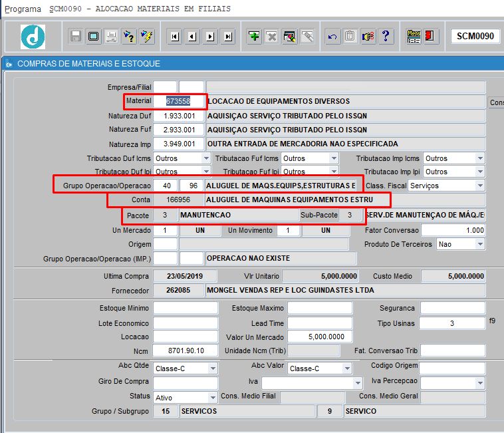The image size is (504, 433).
Task: Click the first Empresa/Filial input box
Action: [165, 87]
